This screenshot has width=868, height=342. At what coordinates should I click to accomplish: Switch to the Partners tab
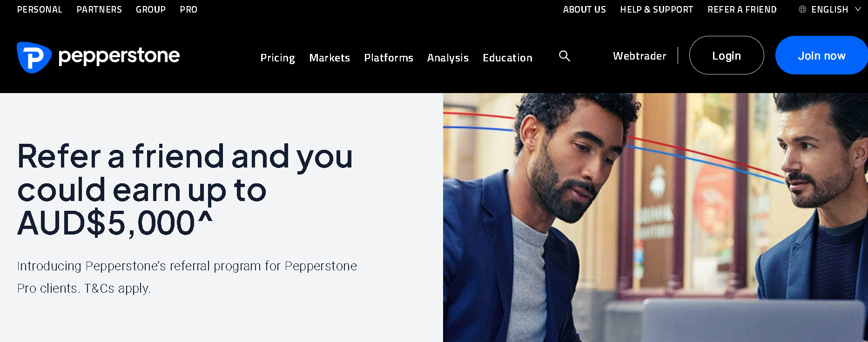click(99, 9)
